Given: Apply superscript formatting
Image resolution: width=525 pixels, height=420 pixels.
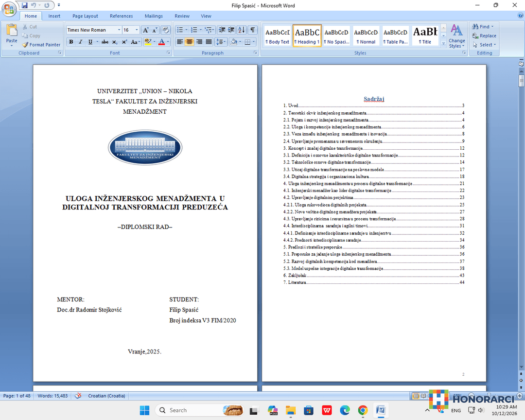Looking at the screenshot, I should tap(124, 42).
